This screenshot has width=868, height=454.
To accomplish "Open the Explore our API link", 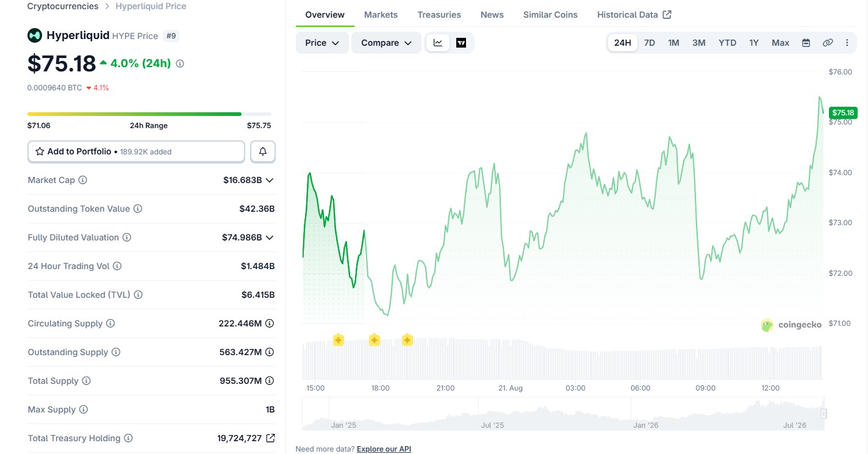I will pyautogui.click(x=384, y=449).
